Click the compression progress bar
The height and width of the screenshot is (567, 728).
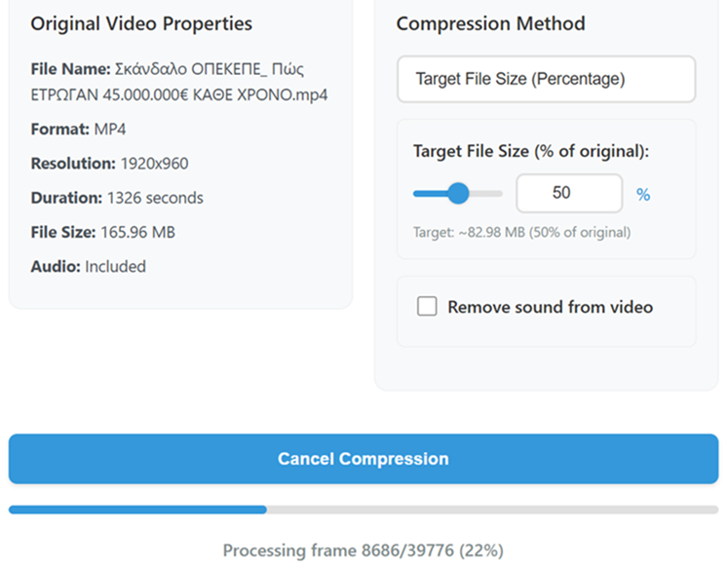[x=363, y=510]
